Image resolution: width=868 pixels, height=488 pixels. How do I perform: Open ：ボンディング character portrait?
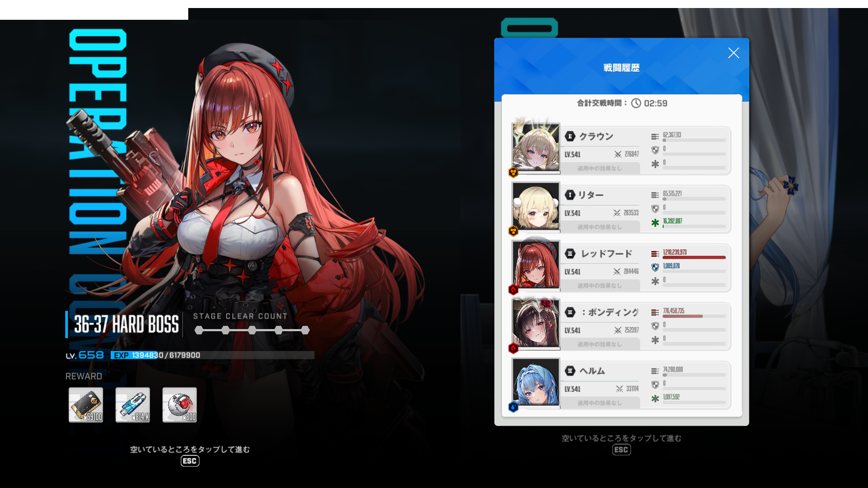536,324
